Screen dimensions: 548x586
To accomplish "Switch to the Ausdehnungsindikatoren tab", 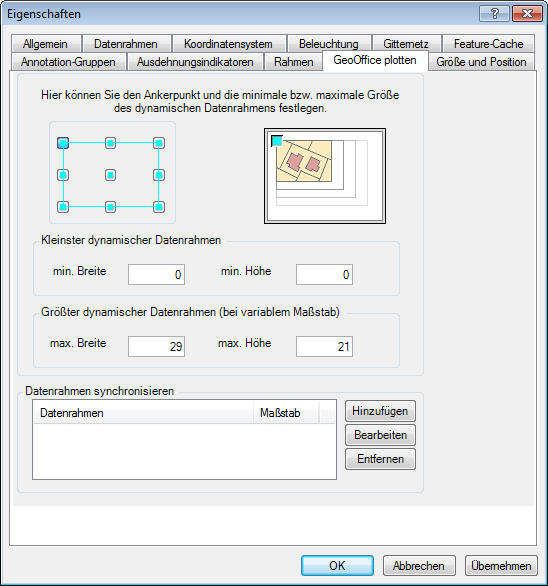I will coord(195,62).
